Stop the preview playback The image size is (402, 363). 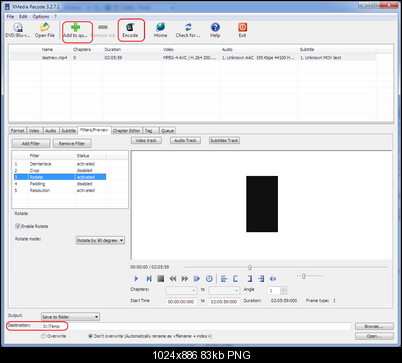click(161, 279)
